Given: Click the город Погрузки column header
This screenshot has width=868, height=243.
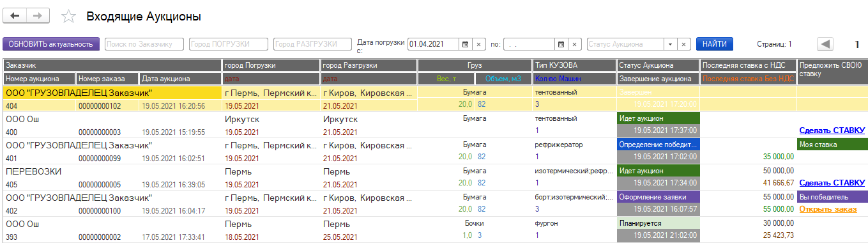Looking at the screenshot, I should [271, 65].
